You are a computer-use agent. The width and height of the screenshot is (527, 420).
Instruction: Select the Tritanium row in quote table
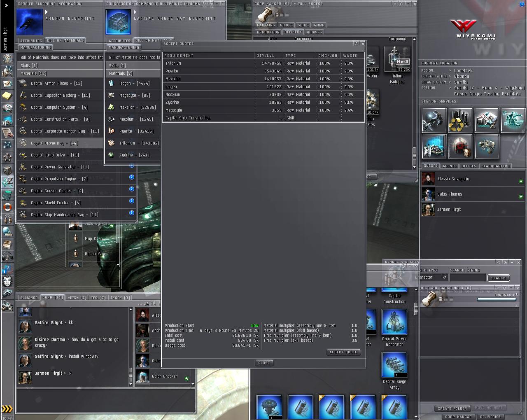point(263,63)
